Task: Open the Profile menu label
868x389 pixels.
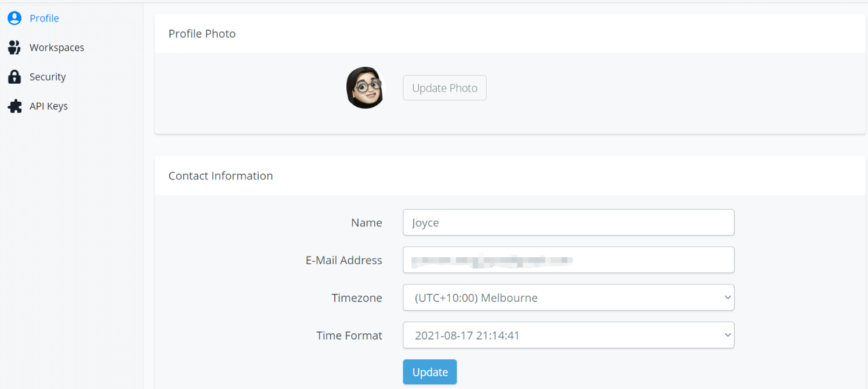Action: pos(44,18)
